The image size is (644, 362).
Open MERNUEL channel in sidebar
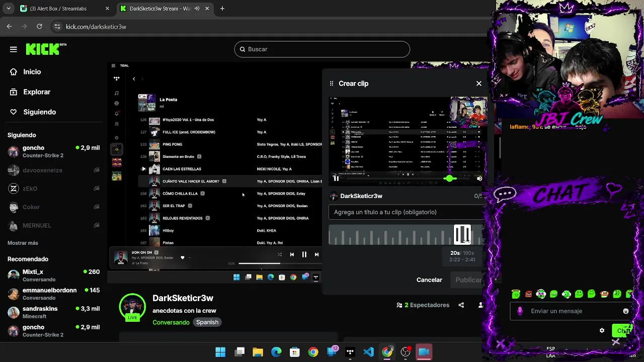click(53, 225)
